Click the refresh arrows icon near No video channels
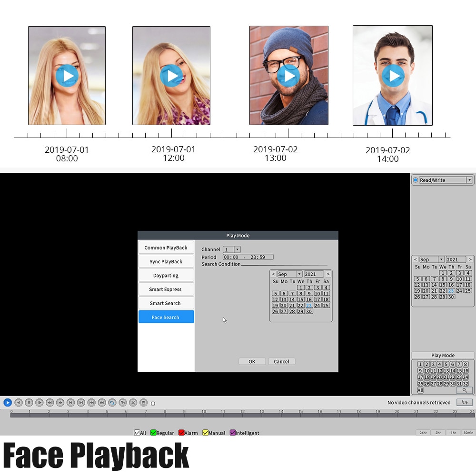The image size is (476, 476). [x=464, y=402]
